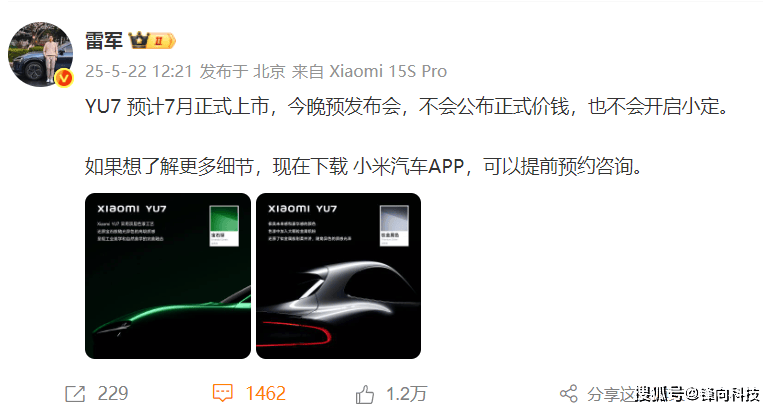View the green YU7 teaser image
This screenshot has width=774, height=411.
(168, 276)
